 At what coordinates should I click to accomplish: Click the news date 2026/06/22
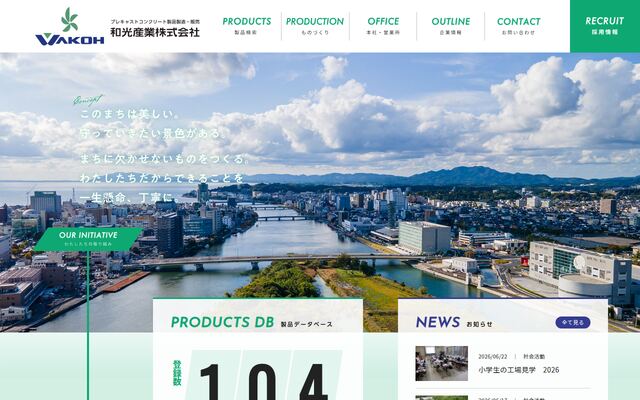[493, 356]
